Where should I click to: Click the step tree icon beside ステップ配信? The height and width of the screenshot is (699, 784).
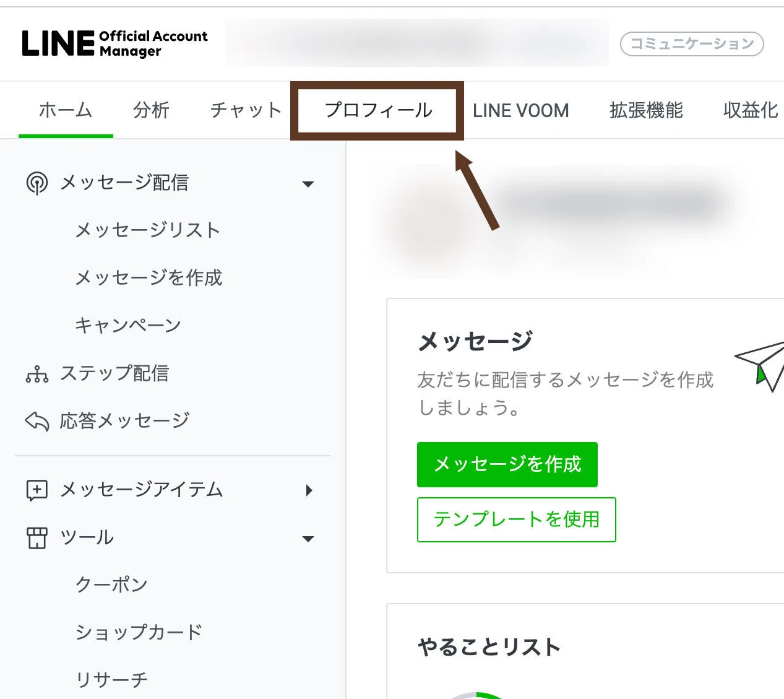pyautogui.click(x=37, y=374)
